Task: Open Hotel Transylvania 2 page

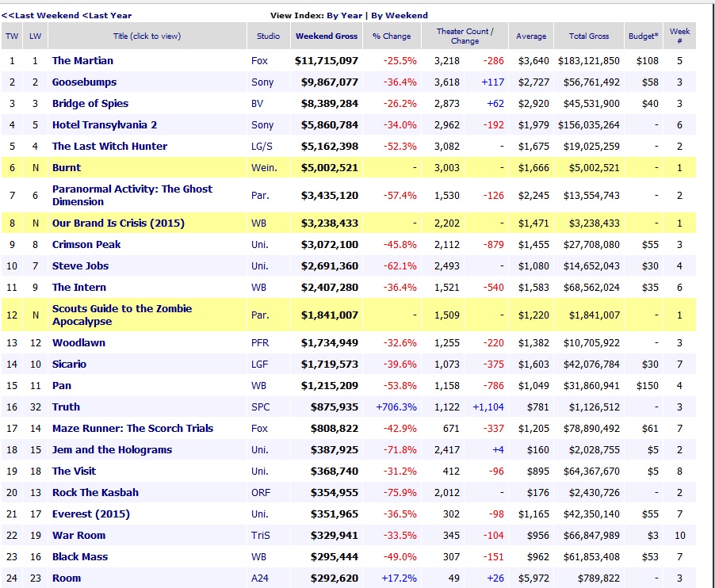Action: coord(105,125)
